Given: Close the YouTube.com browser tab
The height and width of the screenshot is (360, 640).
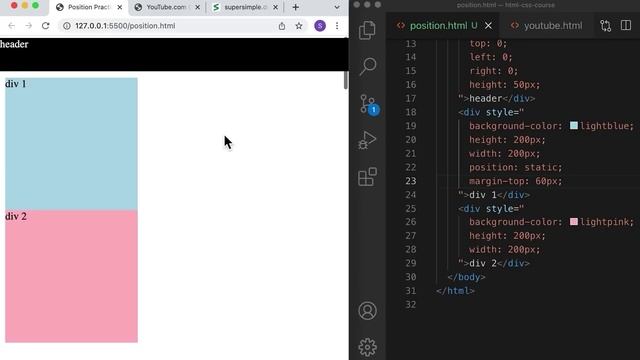Looking at the screenshot, I should point(198,7).
